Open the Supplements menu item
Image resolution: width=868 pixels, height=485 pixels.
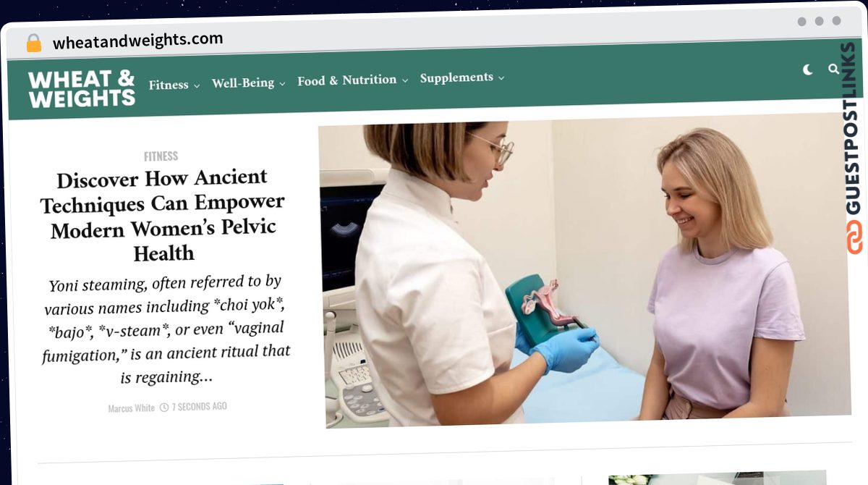coord(456,77)
